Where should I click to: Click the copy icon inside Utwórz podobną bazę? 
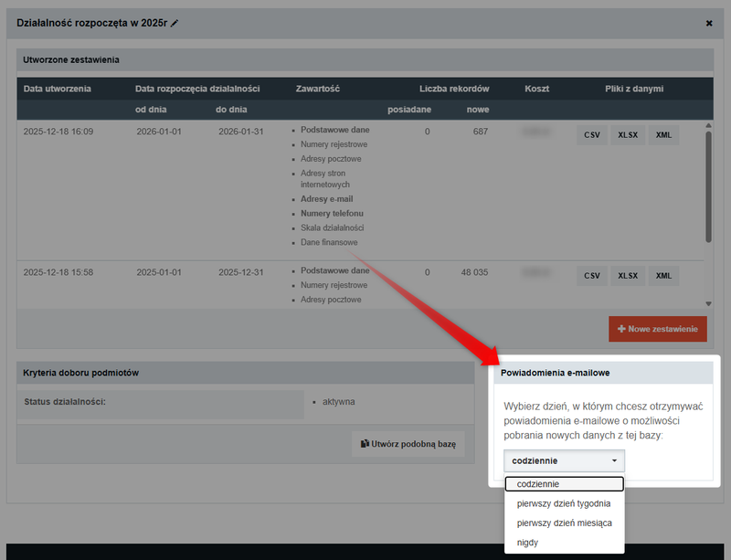click(365, 443)
